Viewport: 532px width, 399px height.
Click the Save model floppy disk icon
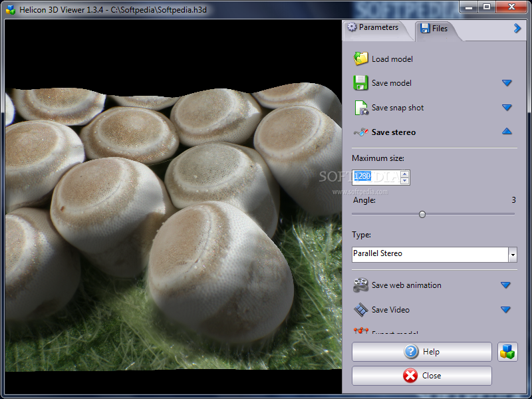(360, 82)
